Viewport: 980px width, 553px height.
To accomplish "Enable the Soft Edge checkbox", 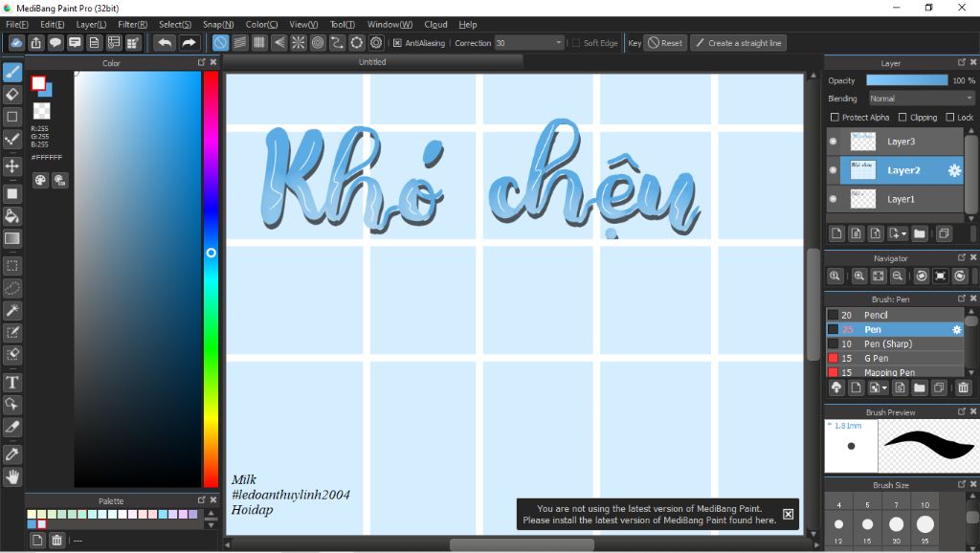I will coord(576,43).
